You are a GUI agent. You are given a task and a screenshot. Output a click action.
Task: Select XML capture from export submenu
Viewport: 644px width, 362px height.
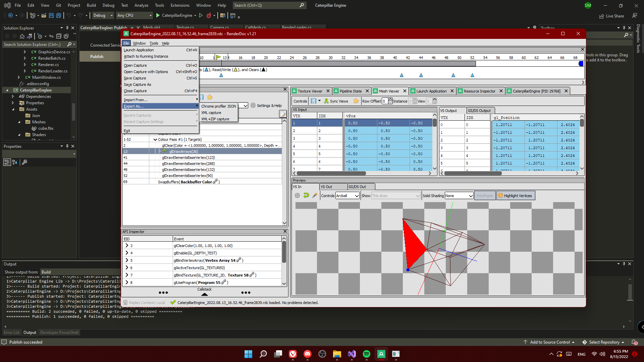[211, 113]
